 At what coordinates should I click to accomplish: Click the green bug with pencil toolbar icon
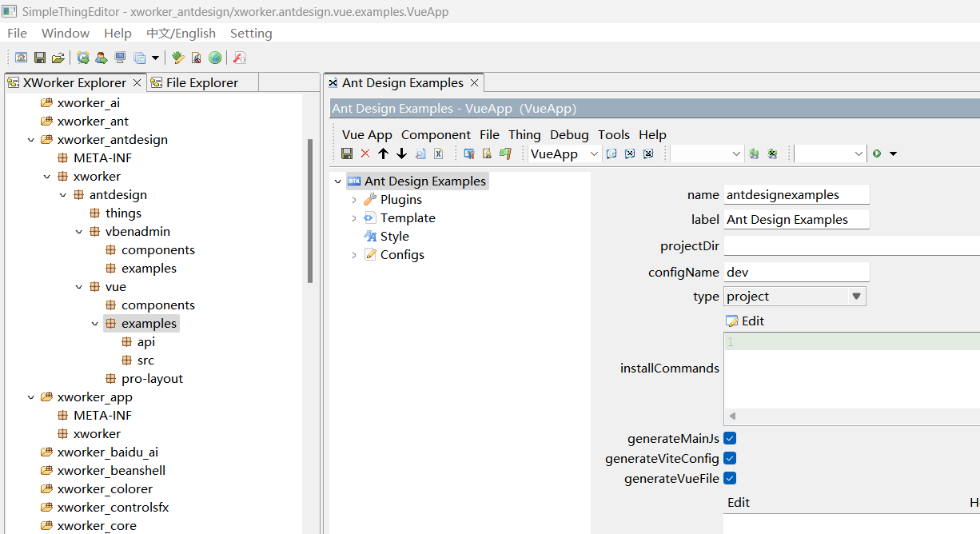(x=177, y=58)
